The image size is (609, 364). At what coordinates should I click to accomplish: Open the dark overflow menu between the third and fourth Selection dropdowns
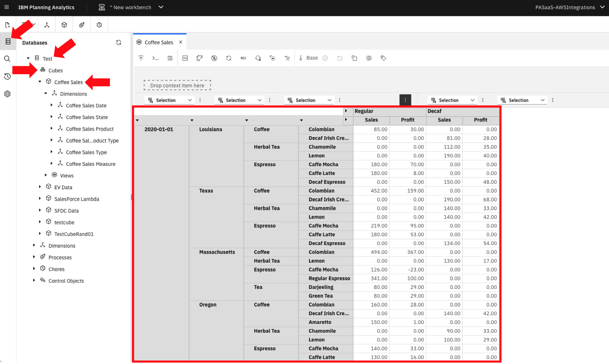[x=405, y=100]
